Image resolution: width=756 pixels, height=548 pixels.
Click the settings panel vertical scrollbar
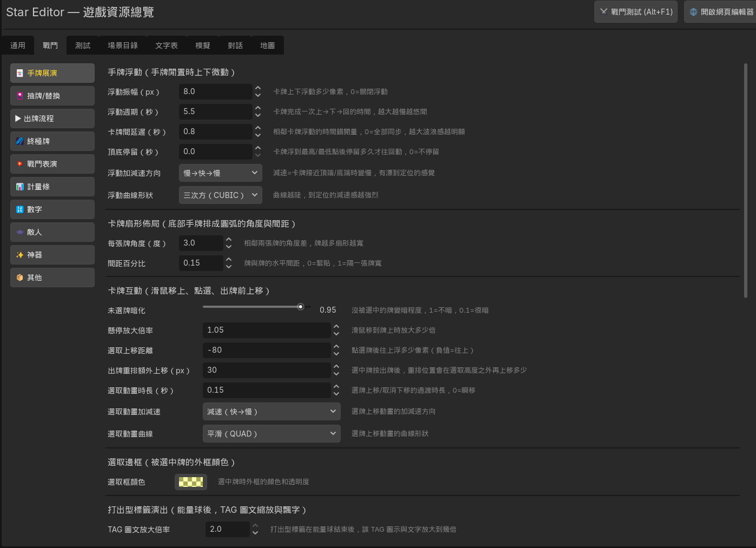tap(746, 181)
